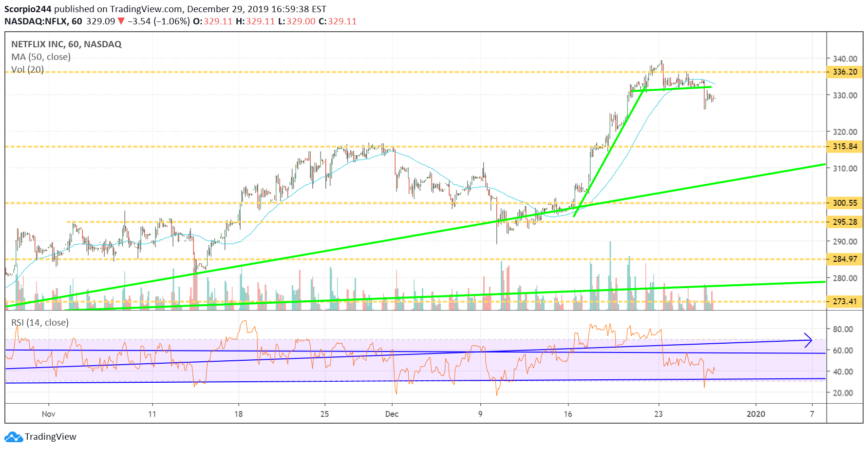This screenshot has height=450, width=868.
Task: Click the 290.00 price axis tick
Action: click(845, 242)
